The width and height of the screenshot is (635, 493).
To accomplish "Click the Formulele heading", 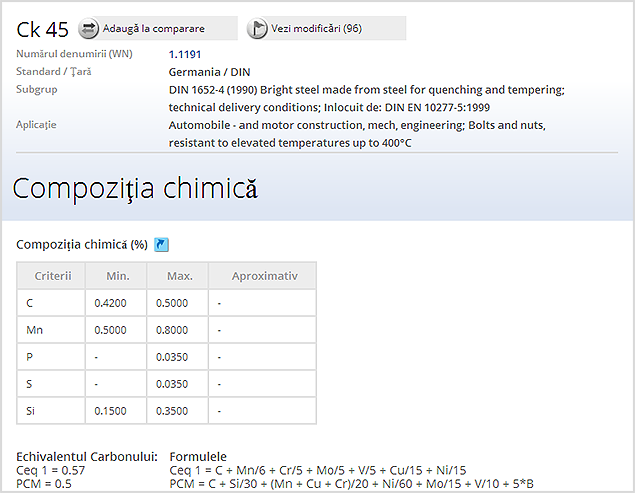I will click(198, 457).
